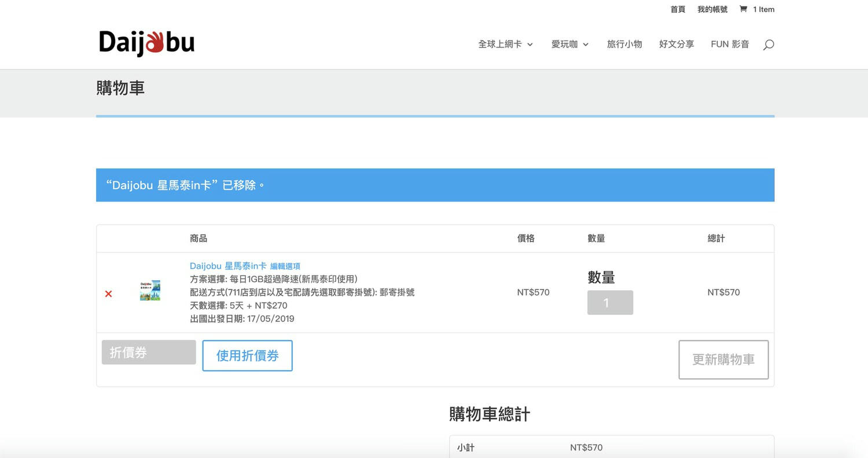Click the 價格 column header
Image resolution: width=868 pixels, height=458 pixels.
[526, 239]
